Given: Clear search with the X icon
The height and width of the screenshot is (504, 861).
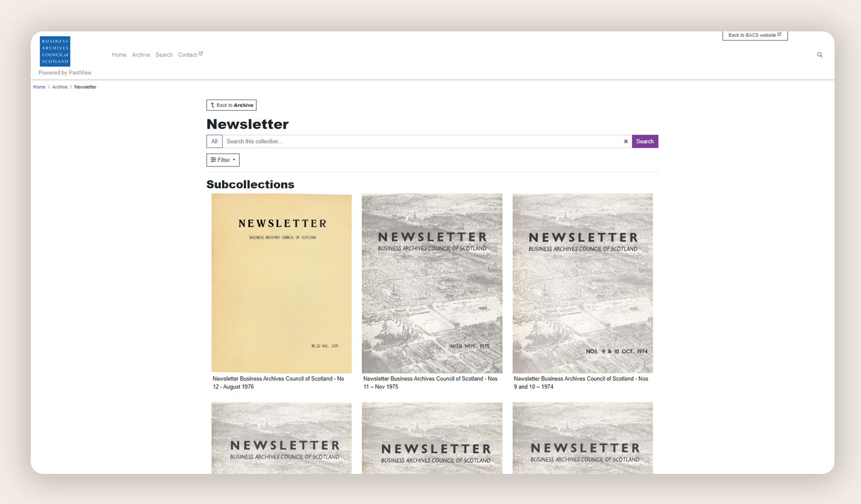Looking at the screenshot, I should pos(625,141).
